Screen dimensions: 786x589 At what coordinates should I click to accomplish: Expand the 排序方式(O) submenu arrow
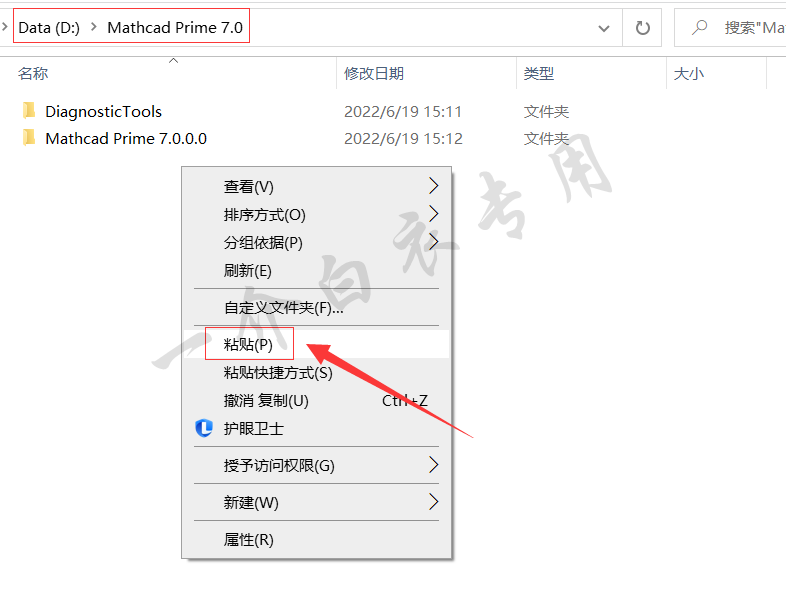[434, 214]
